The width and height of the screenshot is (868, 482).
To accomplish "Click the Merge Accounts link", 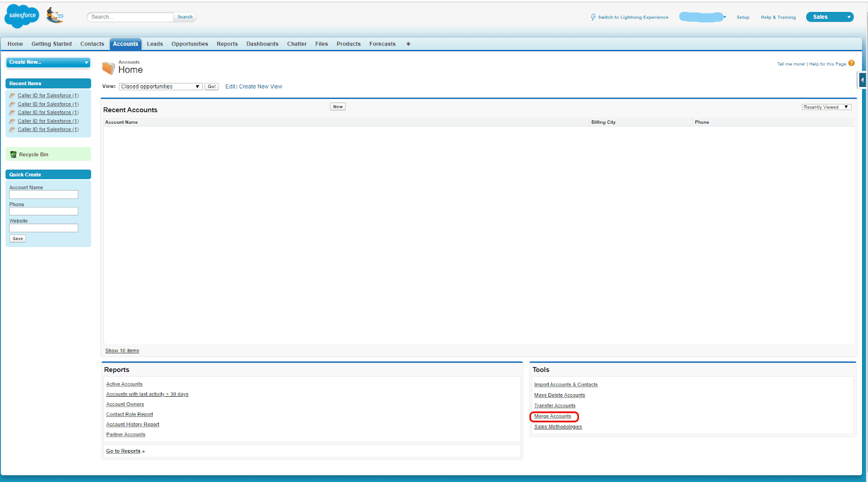I will [x=552, y=416].
